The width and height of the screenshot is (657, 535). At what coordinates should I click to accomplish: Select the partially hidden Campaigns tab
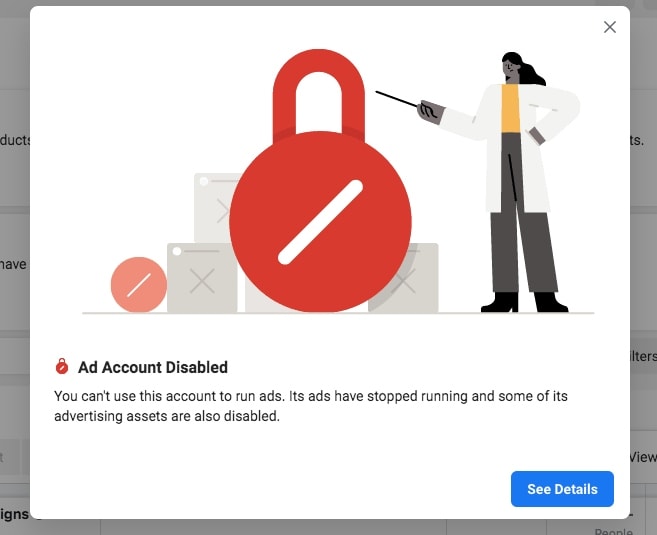[14, 516]
